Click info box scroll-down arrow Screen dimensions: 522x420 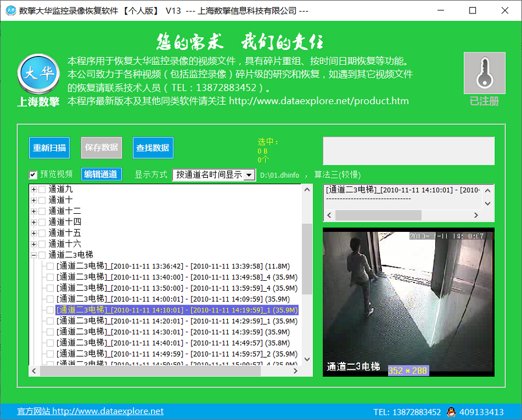click(488, 203)
